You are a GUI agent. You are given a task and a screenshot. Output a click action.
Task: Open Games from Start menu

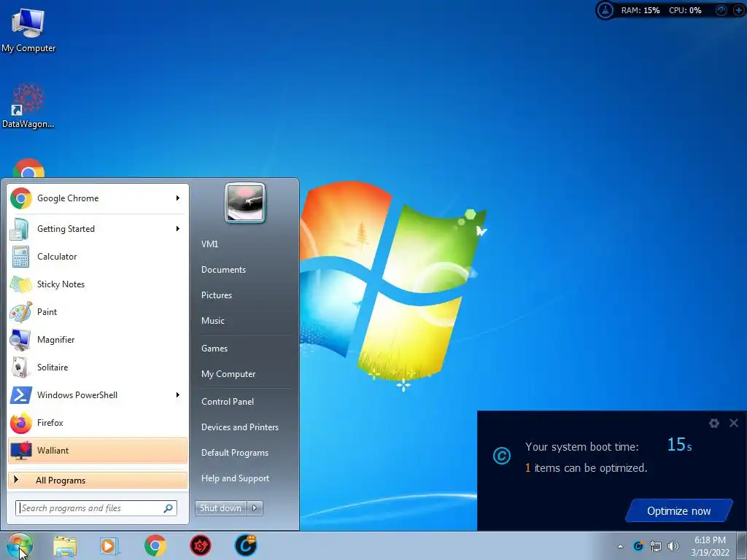(x=214, y=349)
